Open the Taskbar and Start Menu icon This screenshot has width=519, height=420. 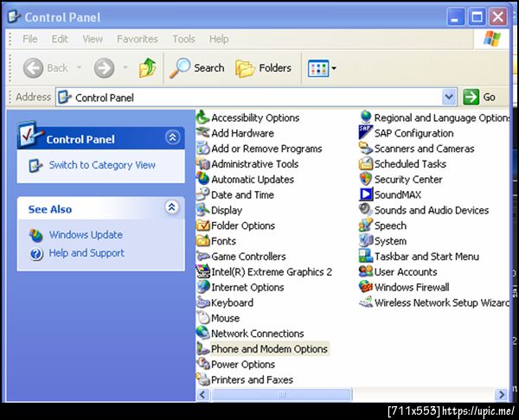click(366, 257)
